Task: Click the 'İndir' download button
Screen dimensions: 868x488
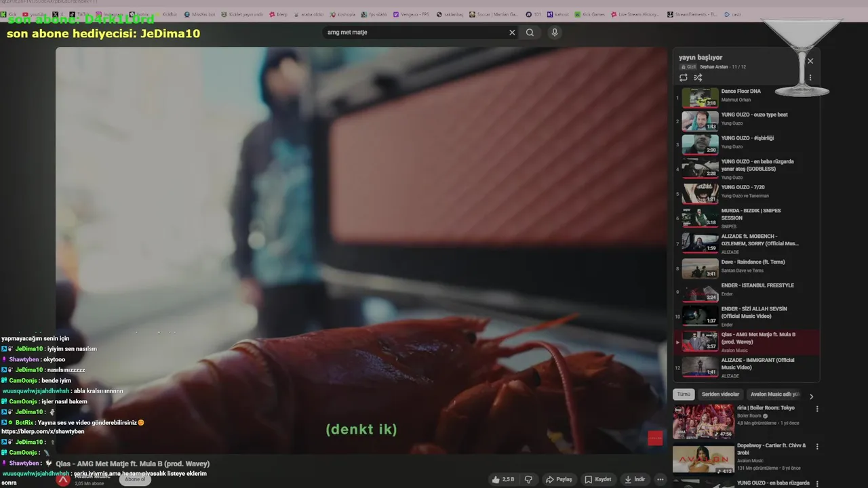Action: click(x=635, y=479)
